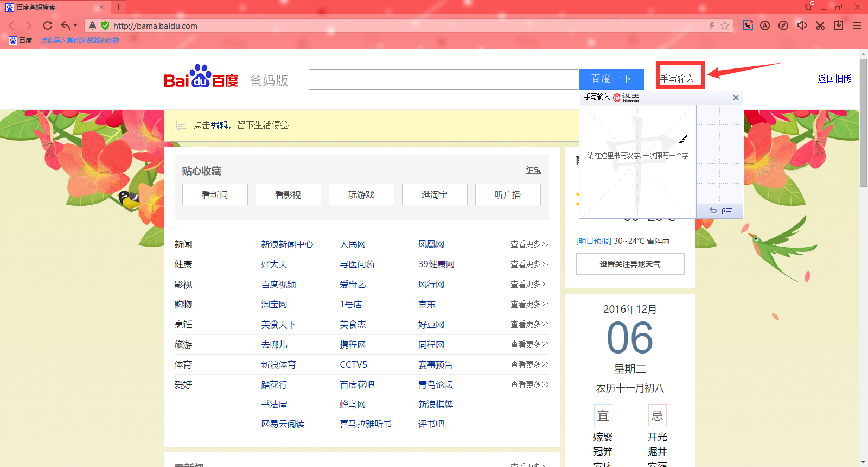Focus the Baidu search input box

(444, 79)
